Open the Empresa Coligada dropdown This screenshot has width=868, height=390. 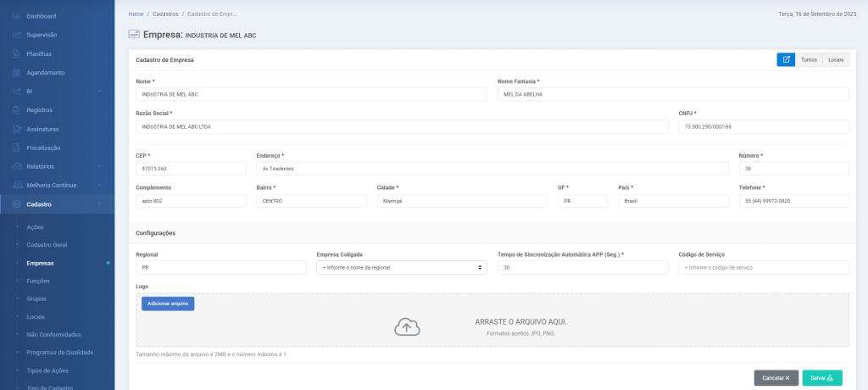click(401, 267)
